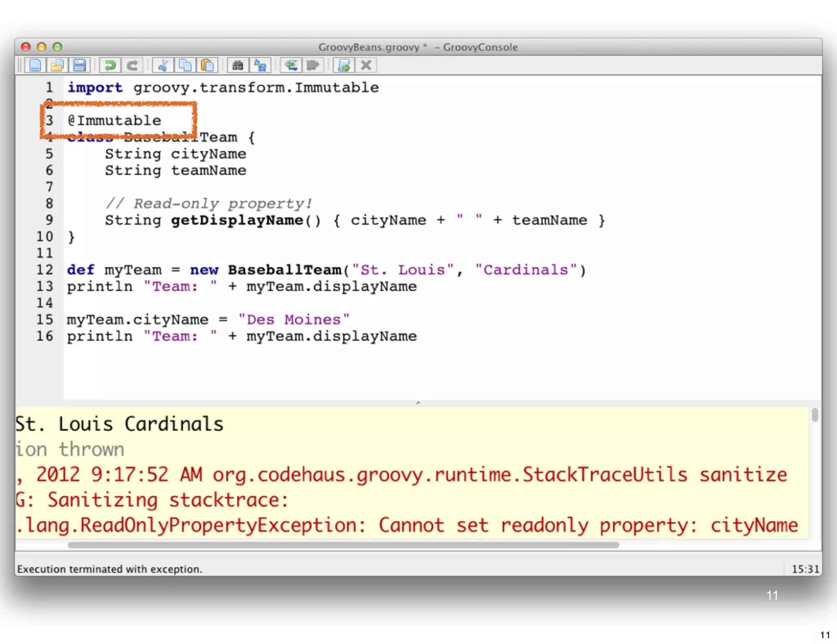This screenshot has width=837, height=644.
Task: Open the Replace text tool
Action: tap(260, 65)
